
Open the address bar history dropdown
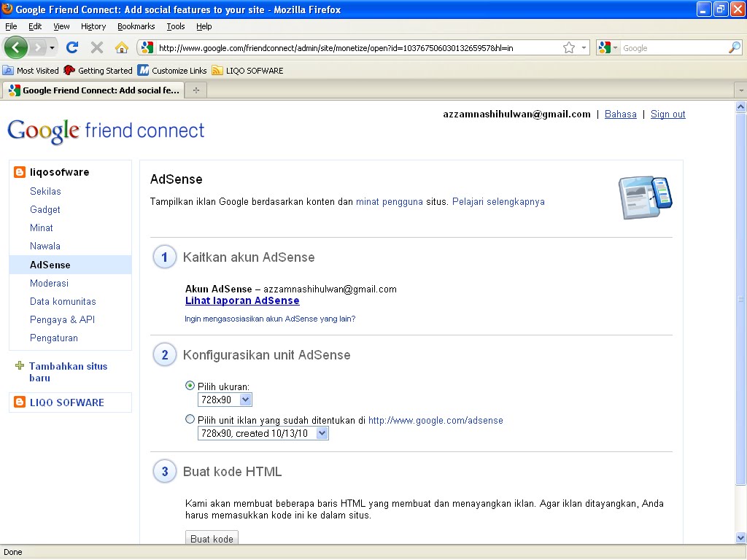click(584, 47)
